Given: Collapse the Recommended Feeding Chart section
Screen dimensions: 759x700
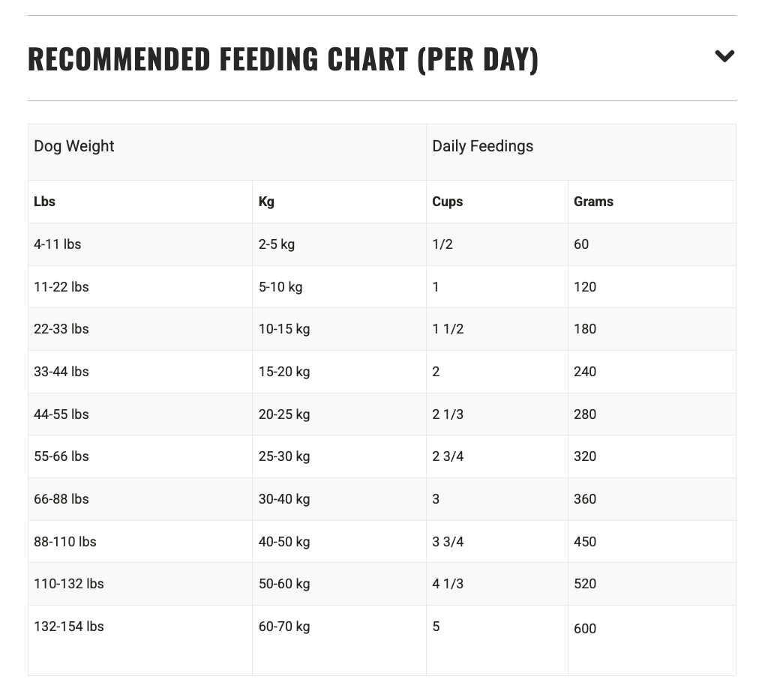Looking at the screenshot, I should pyautogui.click(x=724, y=55).
